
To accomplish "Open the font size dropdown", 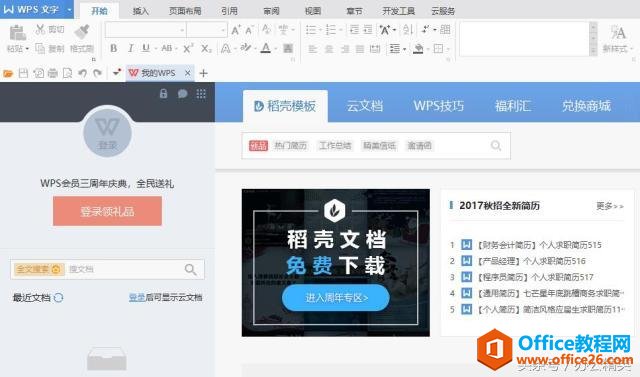I will coord(223,30).
